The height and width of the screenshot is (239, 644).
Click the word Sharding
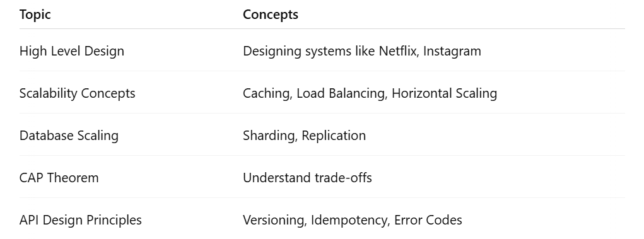[x=270, y=136]
